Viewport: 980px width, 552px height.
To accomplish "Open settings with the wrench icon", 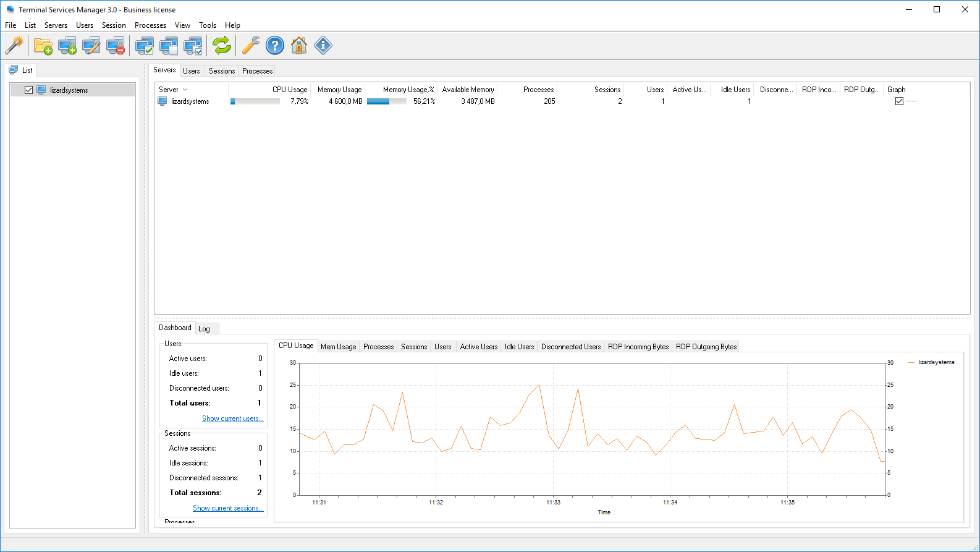I will coord(250,46).
